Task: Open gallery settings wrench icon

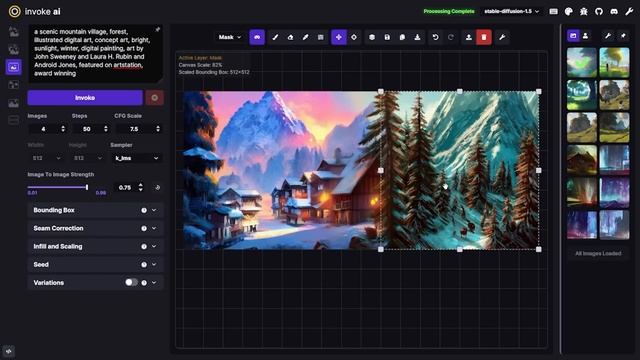Action: tap(608, 36)
